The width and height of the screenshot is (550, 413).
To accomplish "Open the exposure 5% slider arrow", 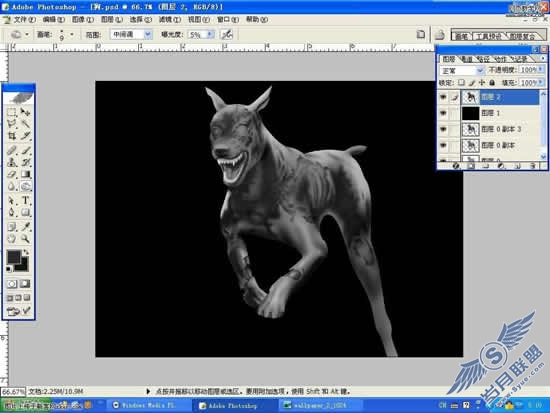I will pos(210,34).
